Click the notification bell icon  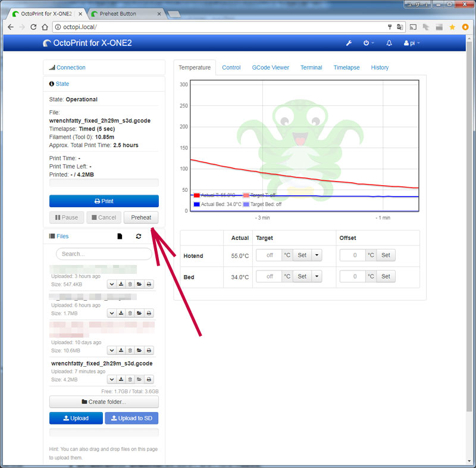coord(389,43)
